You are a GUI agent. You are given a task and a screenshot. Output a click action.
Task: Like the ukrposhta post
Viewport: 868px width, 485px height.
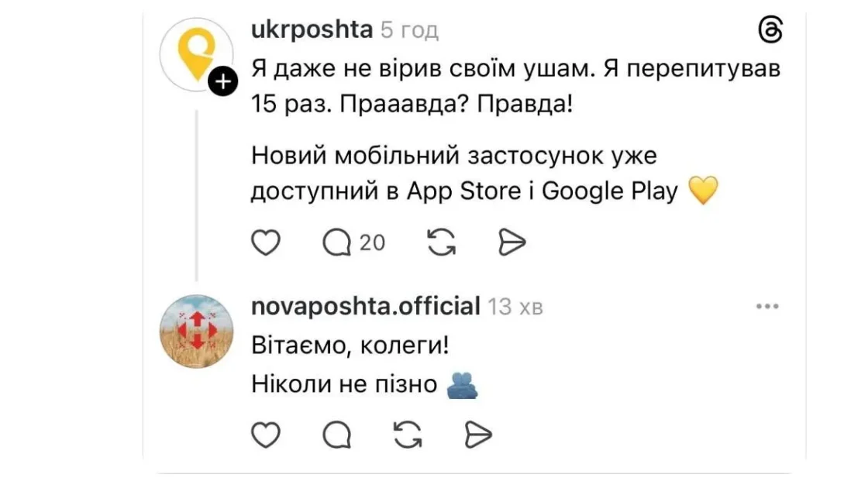[x=266, y=243]
